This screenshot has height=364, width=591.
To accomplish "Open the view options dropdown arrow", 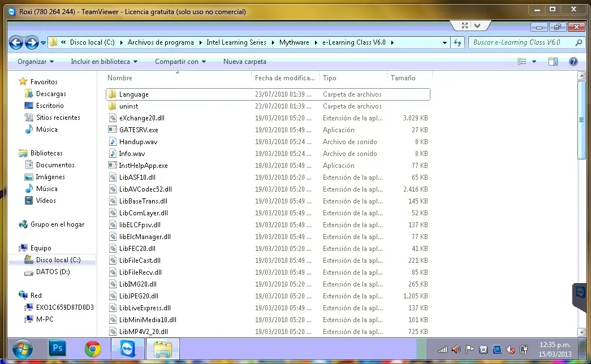I will (534, 62).
